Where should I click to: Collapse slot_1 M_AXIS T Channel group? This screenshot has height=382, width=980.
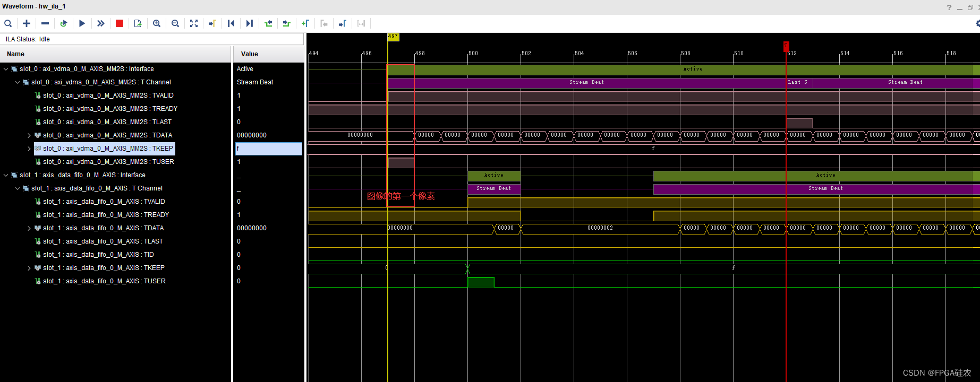point(18,188)
